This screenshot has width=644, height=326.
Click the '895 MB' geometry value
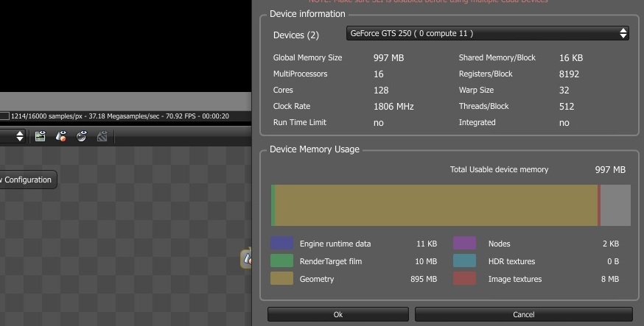(424, 279)
